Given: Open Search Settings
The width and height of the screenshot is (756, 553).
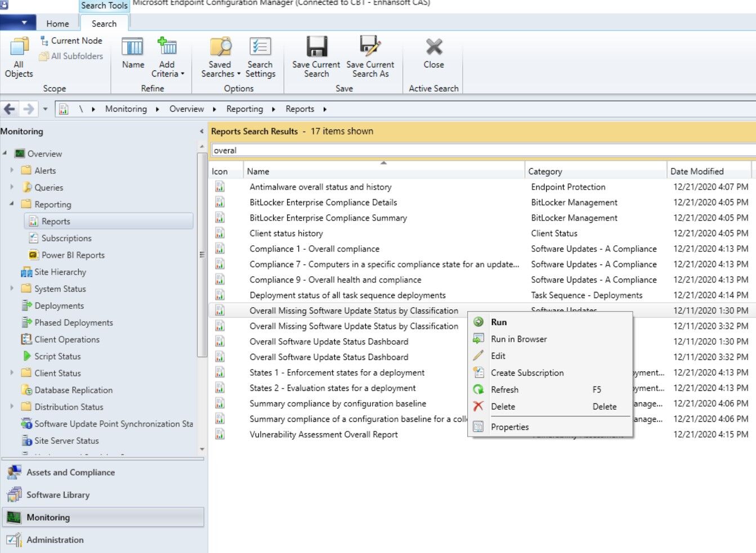Looking at the screenshot, I should pyautogui.click(x=260, y=55).
